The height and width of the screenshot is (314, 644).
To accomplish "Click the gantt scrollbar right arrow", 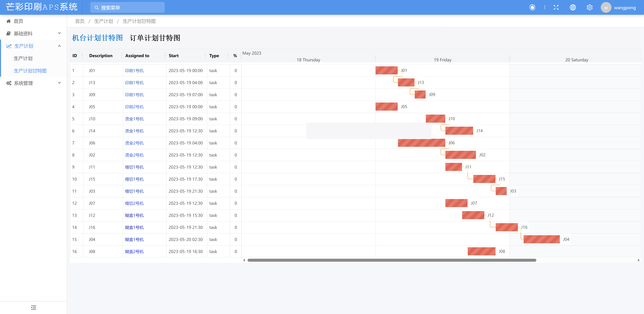I will point(638,260).
